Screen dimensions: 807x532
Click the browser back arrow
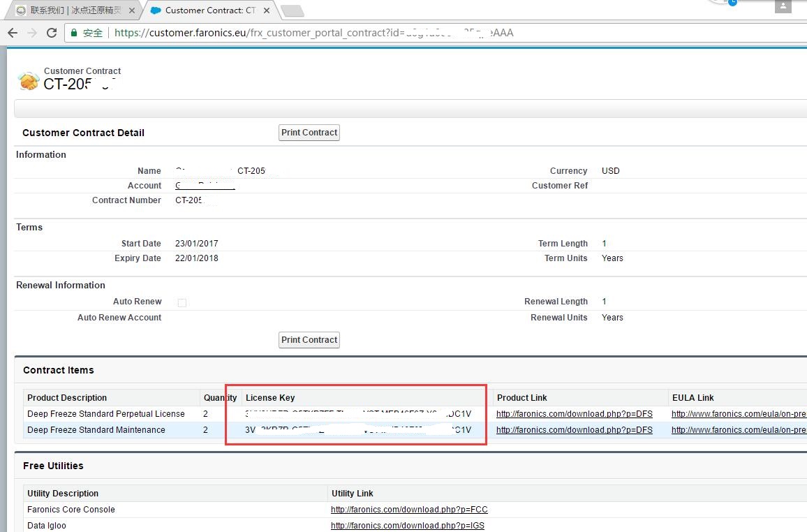(13, 33)
